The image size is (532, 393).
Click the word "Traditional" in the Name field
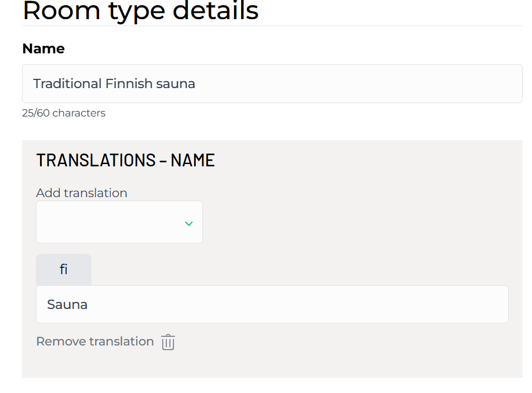click(x=67, y=83)
